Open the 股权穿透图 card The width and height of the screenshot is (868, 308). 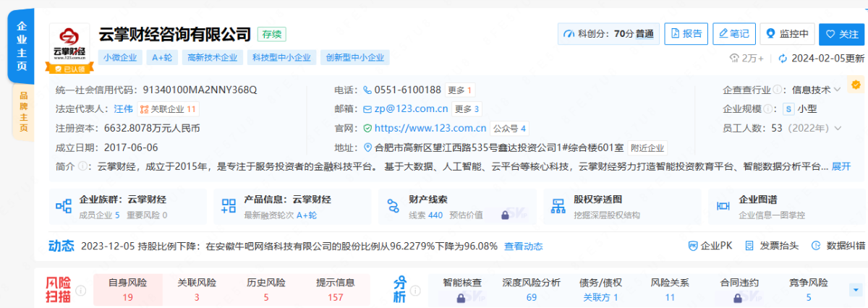621,206
